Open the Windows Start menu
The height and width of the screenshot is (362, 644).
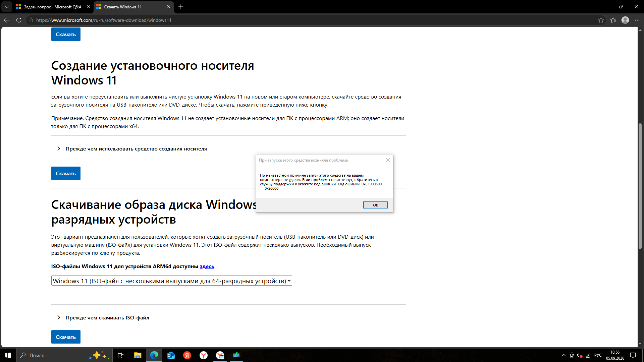8,355
